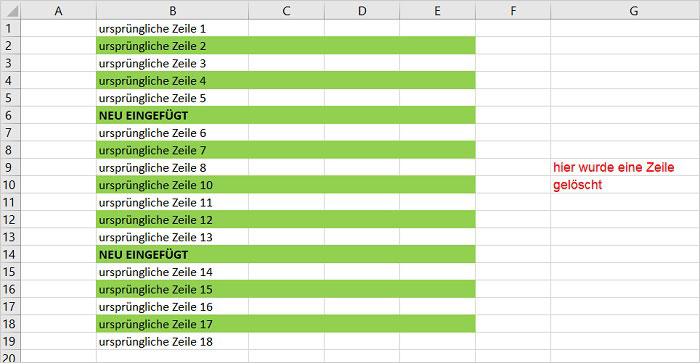Select cell 'ursprüngliche Zeile 18'

pos(172,342)
